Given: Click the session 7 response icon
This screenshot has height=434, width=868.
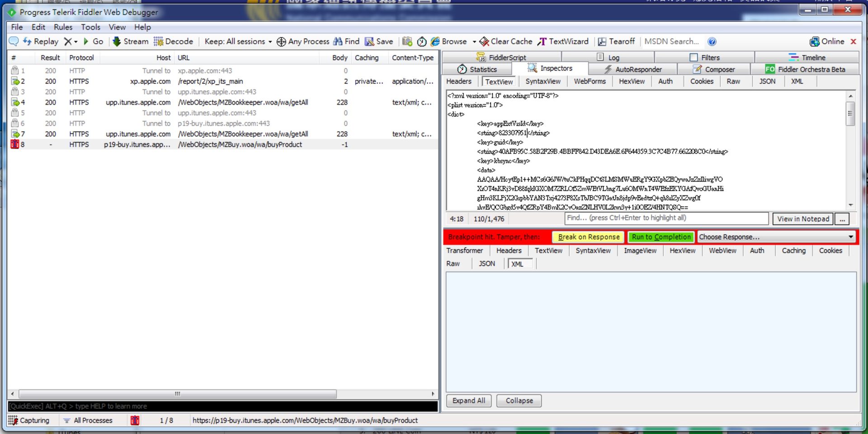Looking at the screenshot, I should click(15, 134).
